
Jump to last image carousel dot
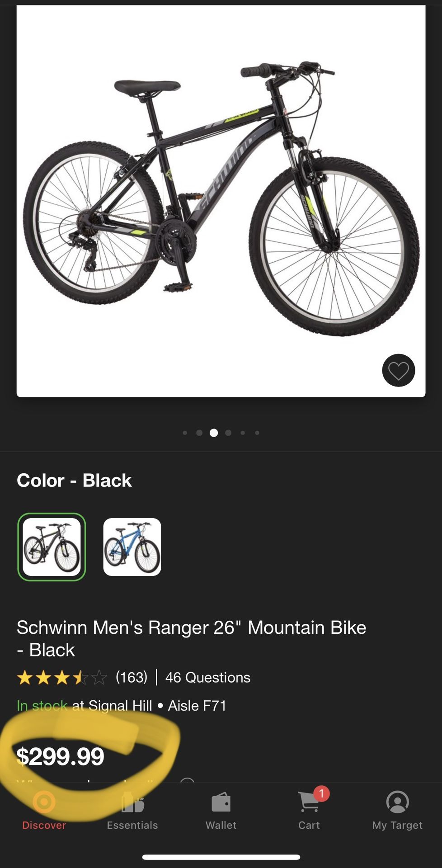[x=257, y=433]
